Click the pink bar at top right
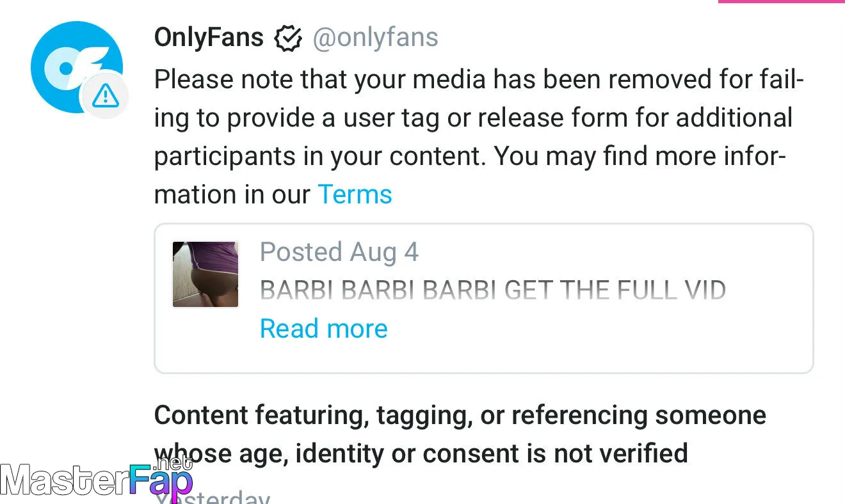 pyautogui.click(x=781, y=2)
